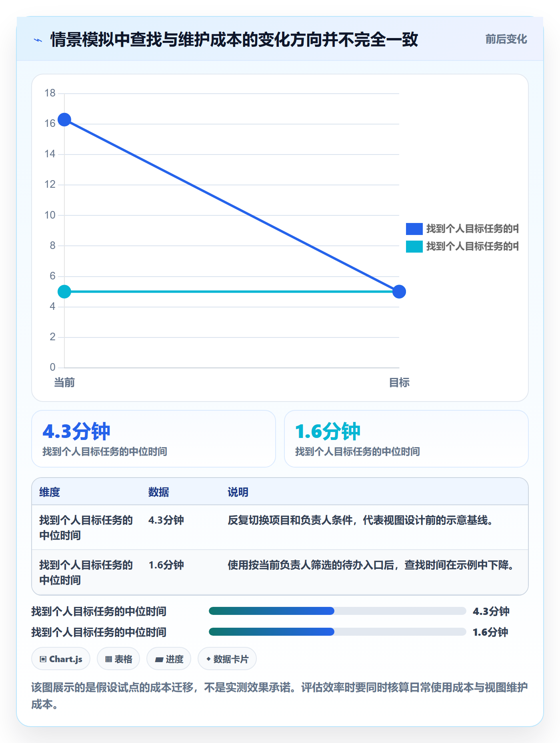
Task: Click the Chart.js tag
Action: pos(61,659)
